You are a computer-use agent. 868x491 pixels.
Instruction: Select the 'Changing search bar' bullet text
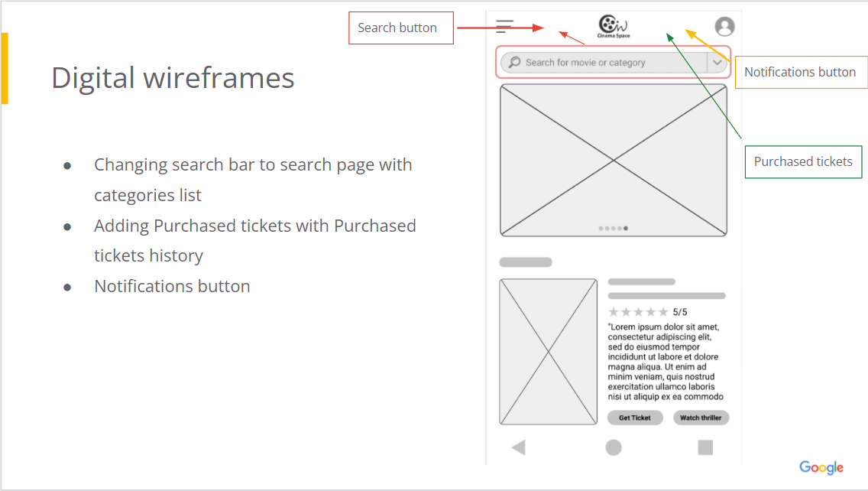[x=253, y=180]
